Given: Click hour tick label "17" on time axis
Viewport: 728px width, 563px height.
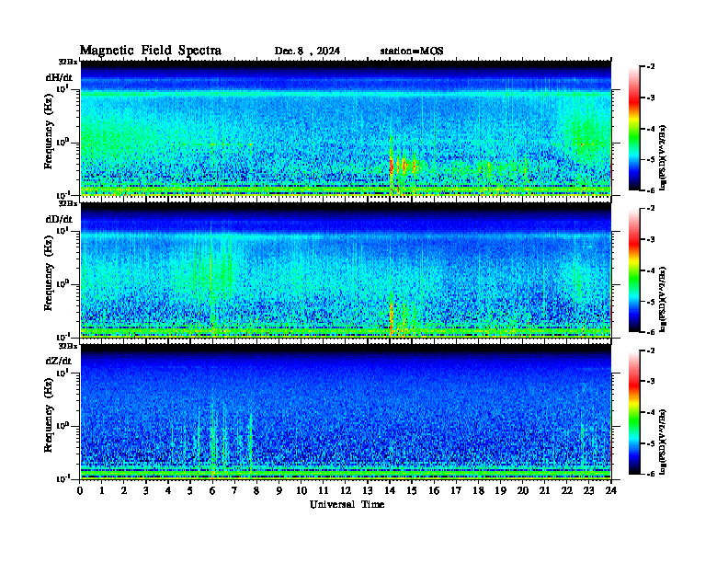Looking at the screenshot, I should pos(457,490).
